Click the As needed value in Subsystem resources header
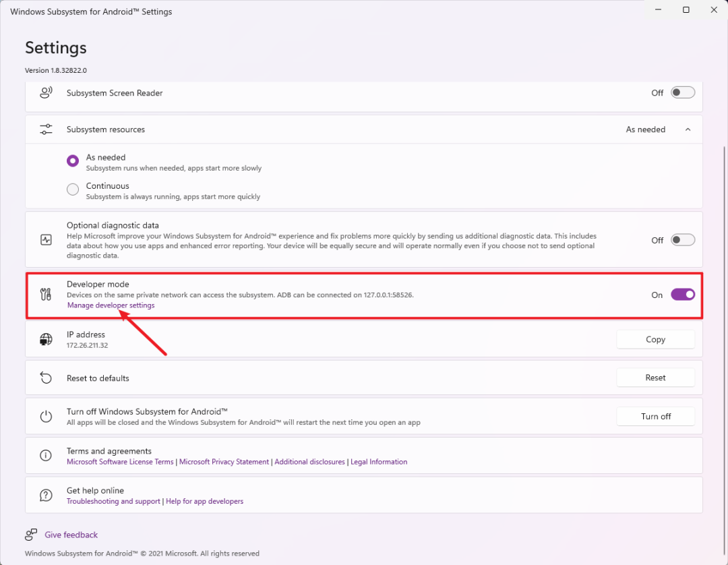 [x=645, y=129]
